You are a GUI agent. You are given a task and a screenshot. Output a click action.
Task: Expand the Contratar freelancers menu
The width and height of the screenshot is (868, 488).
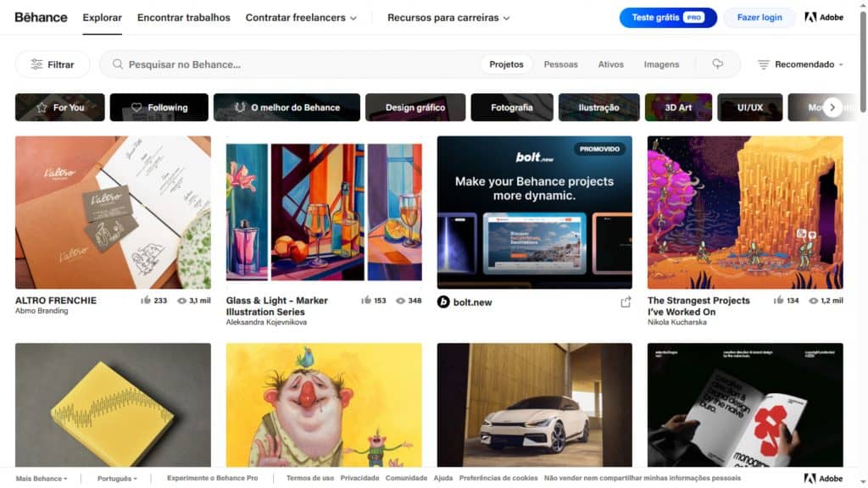pos(301,18)
